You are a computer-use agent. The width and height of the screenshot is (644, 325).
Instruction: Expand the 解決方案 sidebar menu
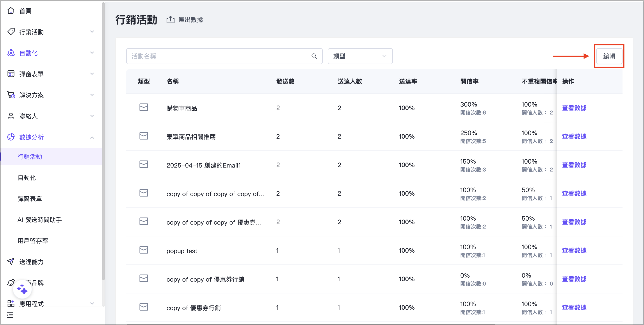pyautogui.click(x=92, y=95)
